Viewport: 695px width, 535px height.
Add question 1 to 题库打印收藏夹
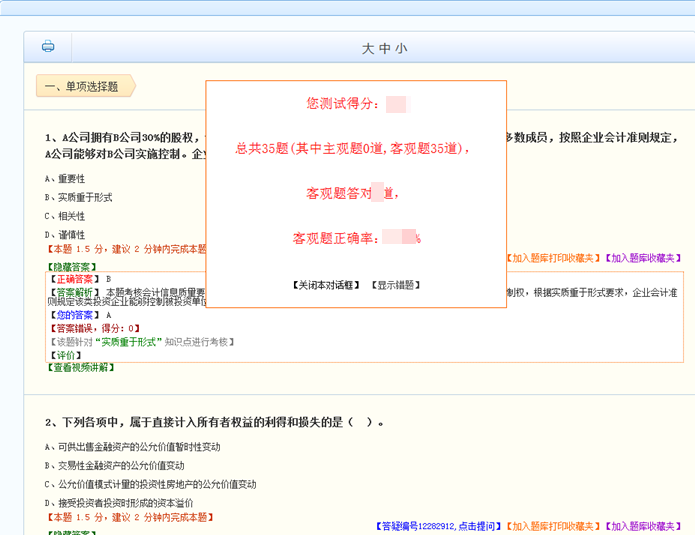552,258
